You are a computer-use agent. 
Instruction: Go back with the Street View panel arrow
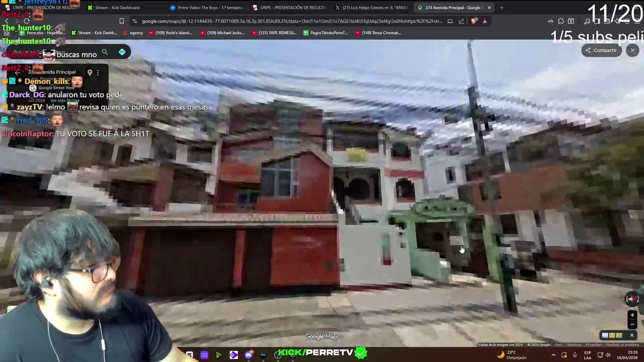(x=17, y=72)
